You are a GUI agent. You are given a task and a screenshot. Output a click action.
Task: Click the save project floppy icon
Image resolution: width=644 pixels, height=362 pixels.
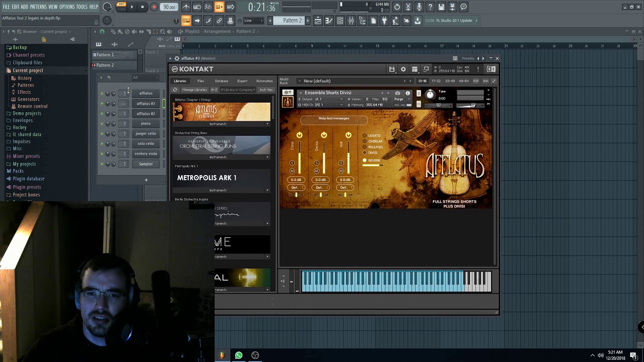pyautogui.click(x=441, y=7)
